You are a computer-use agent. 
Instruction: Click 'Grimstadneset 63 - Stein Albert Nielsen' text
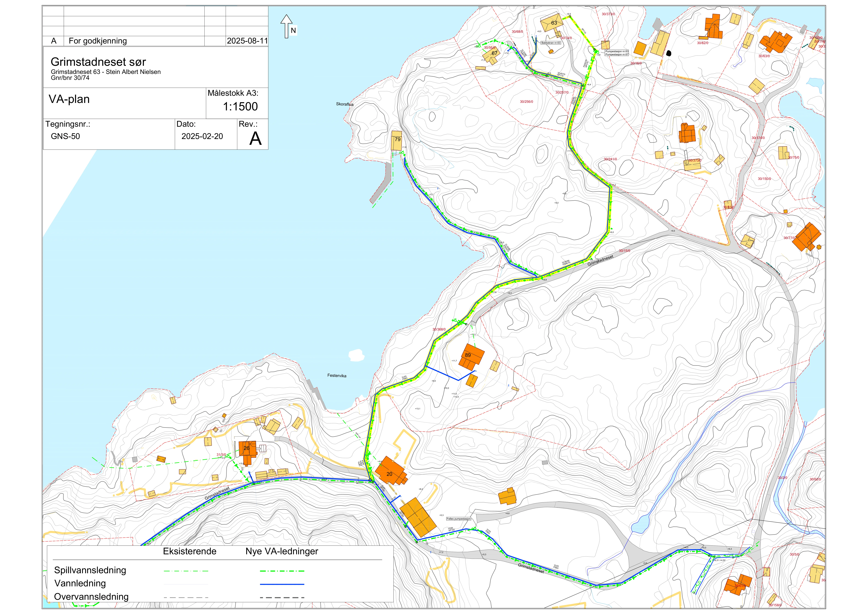click(106, 72)
